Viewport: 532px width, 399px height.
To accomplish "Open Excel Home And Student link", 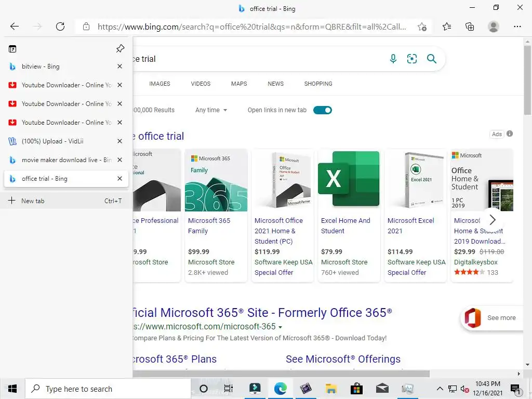I will [345, 225].
